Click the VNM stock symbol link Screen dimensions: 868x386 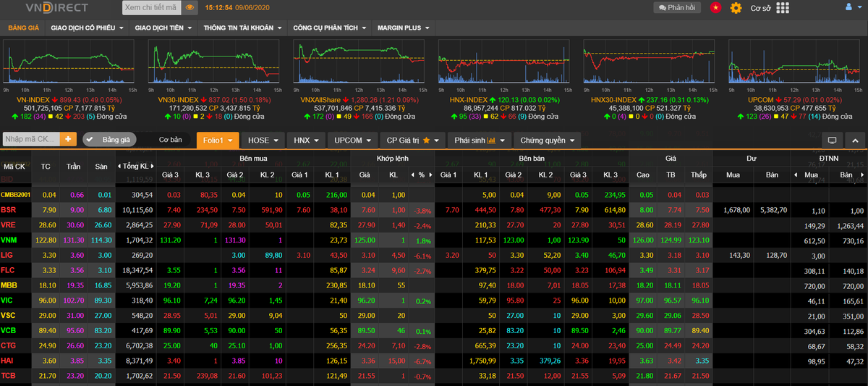(9, 240)
